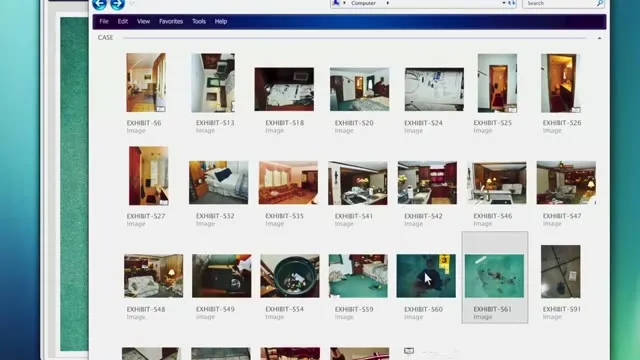Viewport: 640px width, 360px height.
Task: Select the EXHIBIT-S32 image thumbnail
Action: [218, 182]
